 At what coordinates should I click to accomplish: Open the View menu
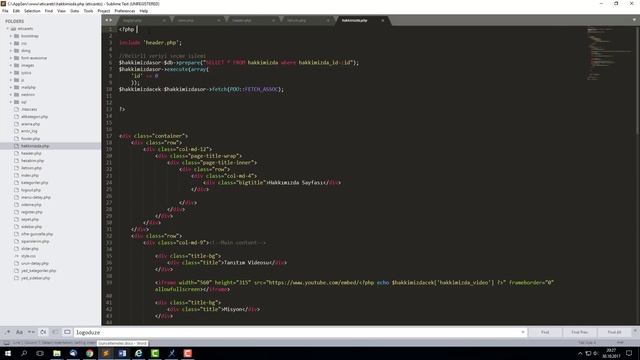tap(62, 11)
